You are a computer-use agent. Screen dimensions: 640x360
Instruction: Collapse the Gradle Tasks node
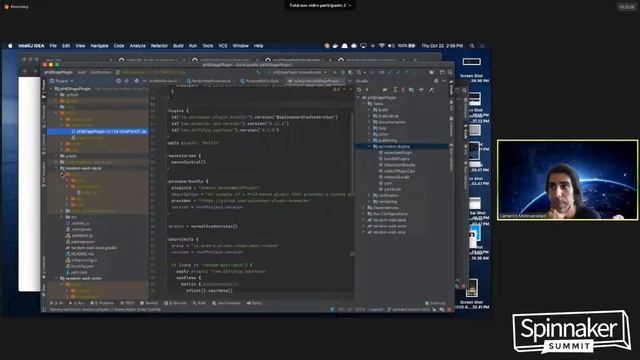[x=364, y=104]
